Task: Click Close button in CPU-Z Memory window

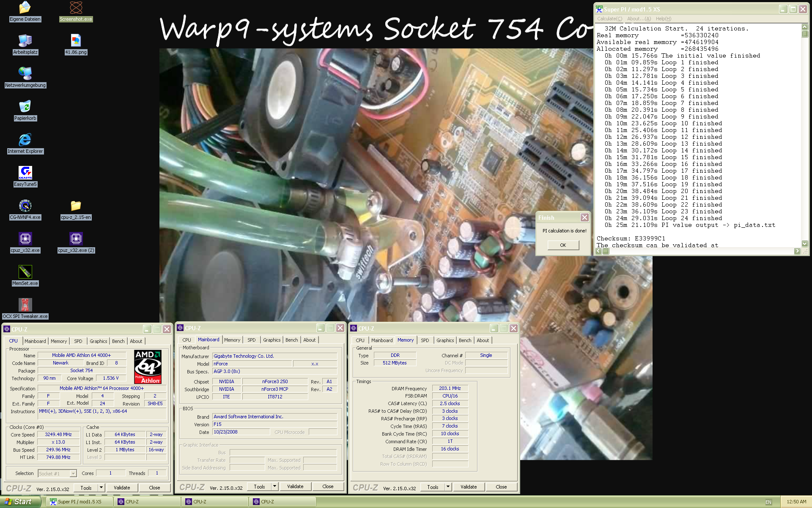Action: pos(501,487)
